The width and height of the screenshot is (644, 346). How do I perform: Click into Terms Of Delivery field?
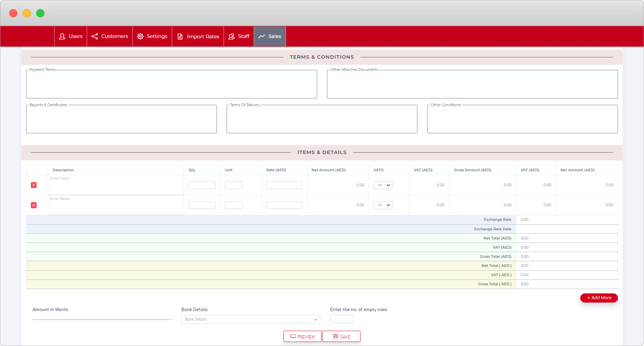click(x=322, y=119)
